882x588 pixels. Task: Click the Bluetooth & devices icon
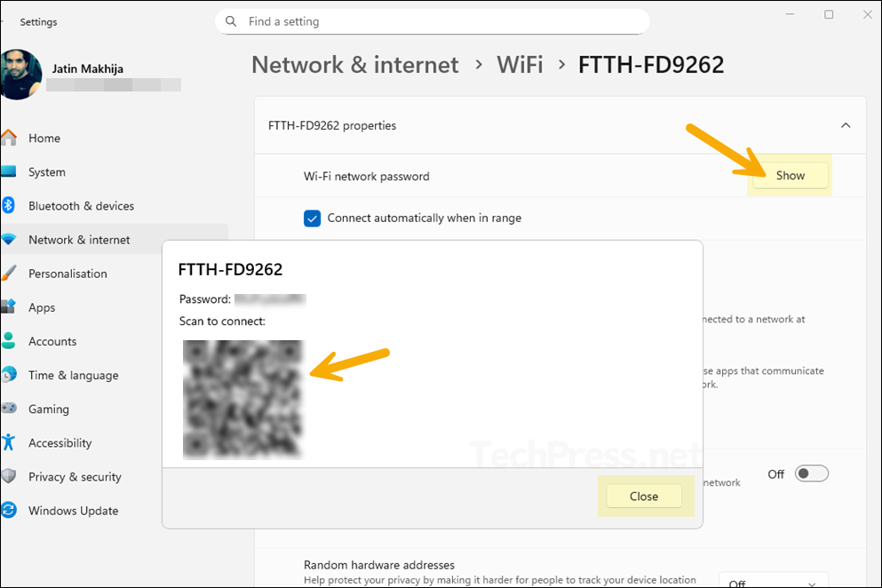point(9,205)
